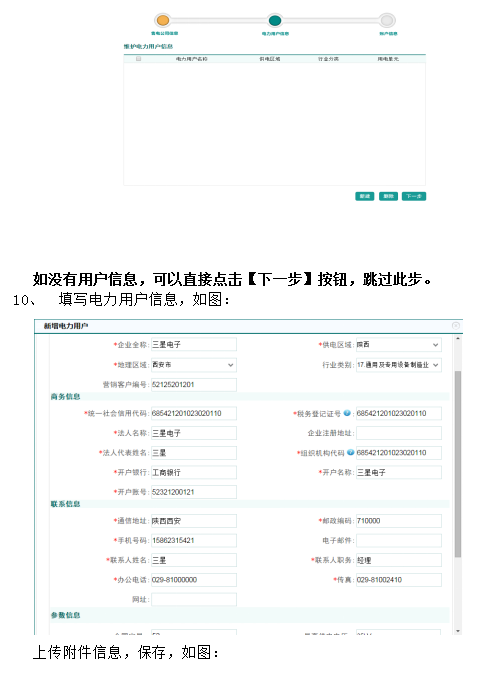Click the dialog vertical scrollbar thumb
The width and height of the screenshot is (503, 678).
pyautogui.click(x=458, y=464)
